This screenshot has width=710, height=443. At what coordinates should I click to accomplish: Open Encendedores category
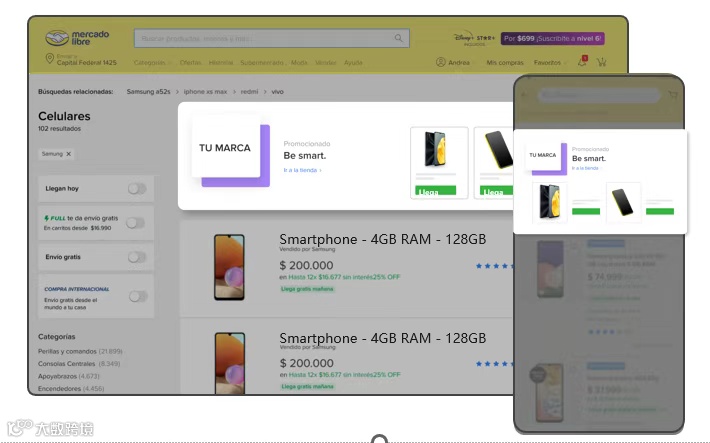tap(71, 389)
